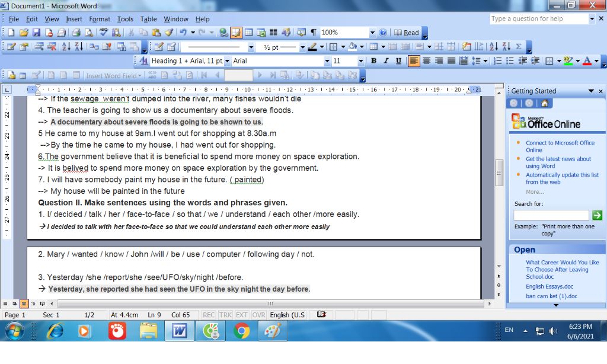Image resolution: width=607 pixels, height=364 pixels.
Task: Create a new blank document
Action: [11, 33]
